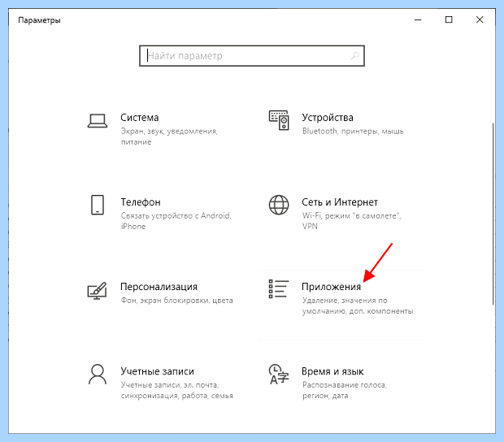Open the Устройства category title
This screenshot has width=504, height=442.
tap(328, 118)
